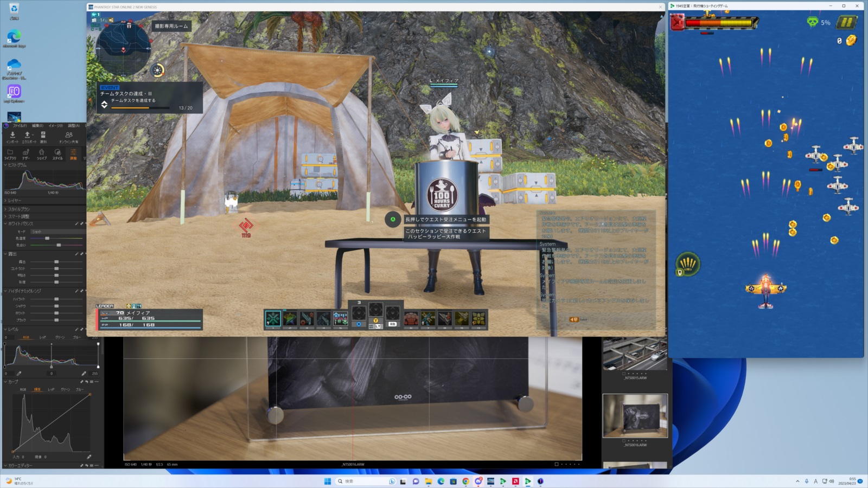Click the highlight point eyedropper in レベル
Image resolution: width=868 pixels, height=488 pixels.
tap(84, 373)
